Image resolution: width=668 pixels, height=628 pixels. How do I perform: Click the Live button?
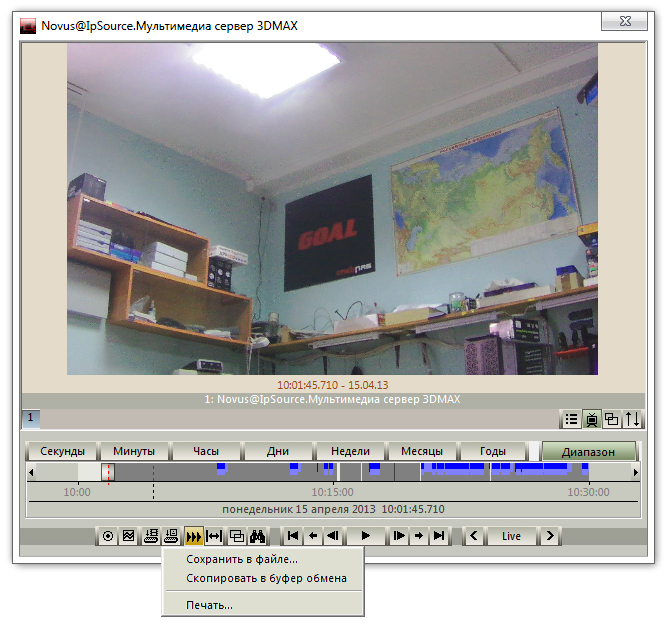tap(511, 536)
